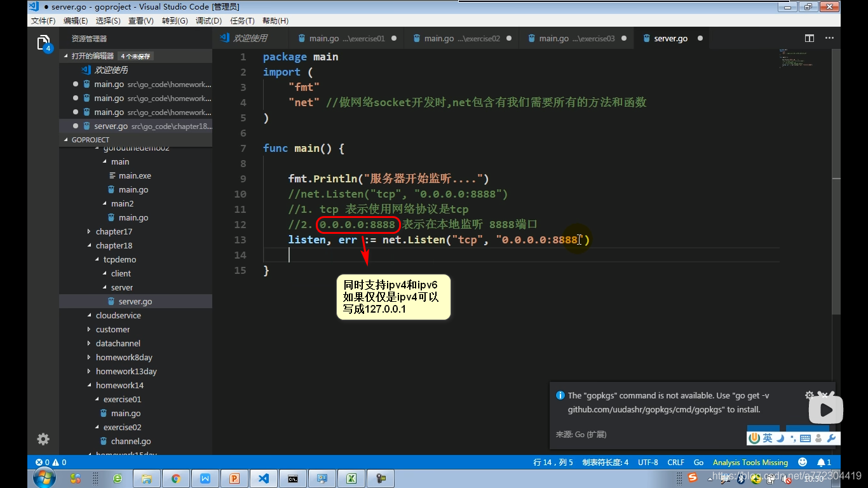Select server.go under the server folder
Screen dimensions: 868x488
pyautogui.click(x=135, y=301)
